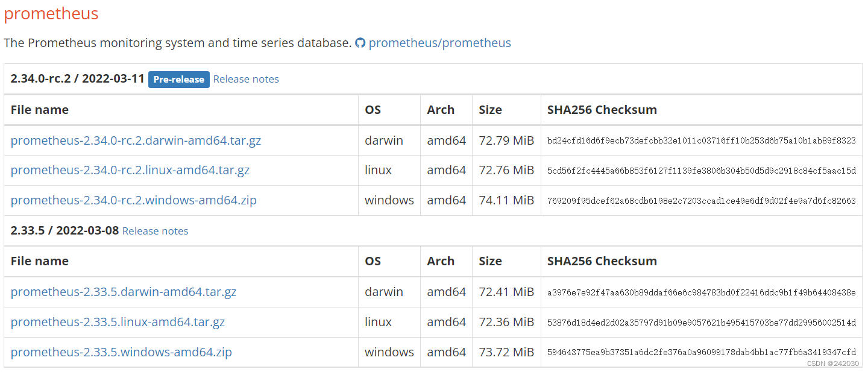Download prometheus-2.34.0-rc.2.linux-amd64.tar.gz

click(x=130, y=171)
